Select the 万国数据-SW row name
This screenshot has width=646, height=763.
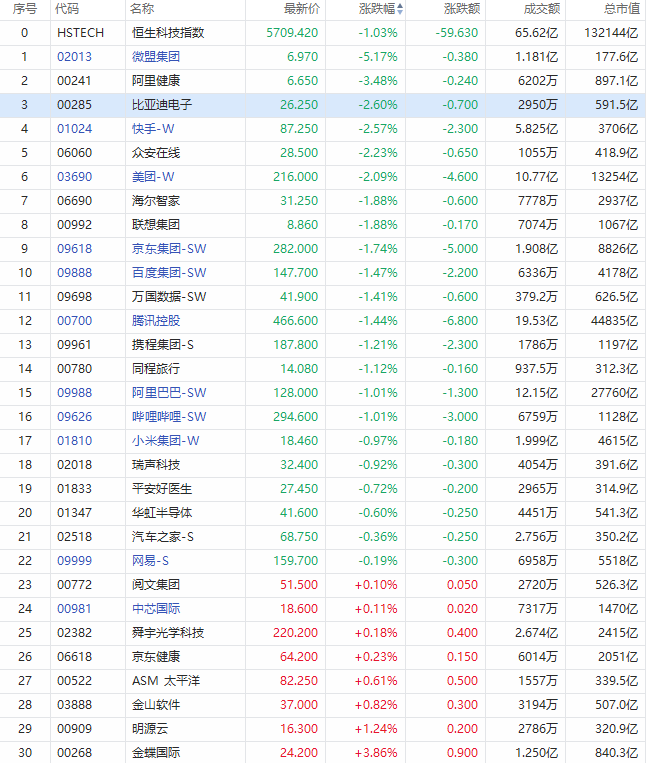[x=169, y=297]
